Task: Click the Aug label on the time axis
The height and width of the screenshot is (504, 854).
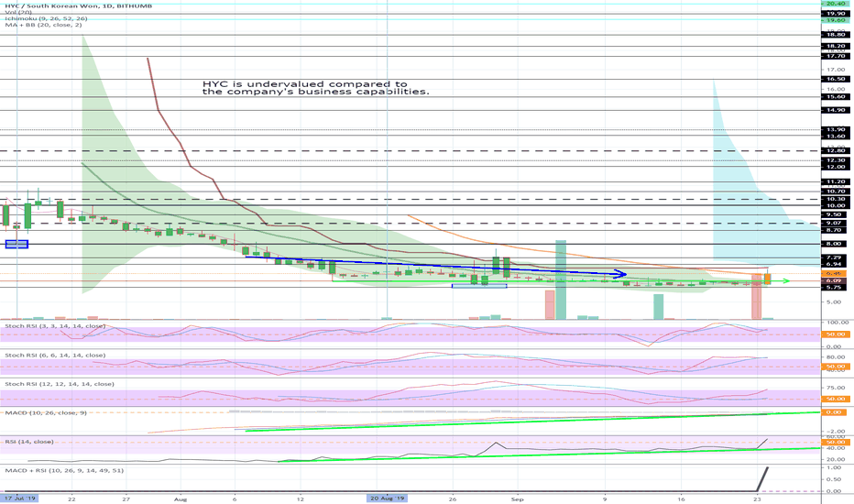Action: coord(181,499)
